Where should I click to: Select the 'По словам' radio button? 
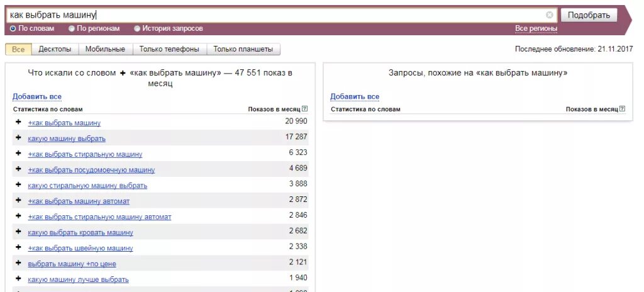click(x=13, y=29)
